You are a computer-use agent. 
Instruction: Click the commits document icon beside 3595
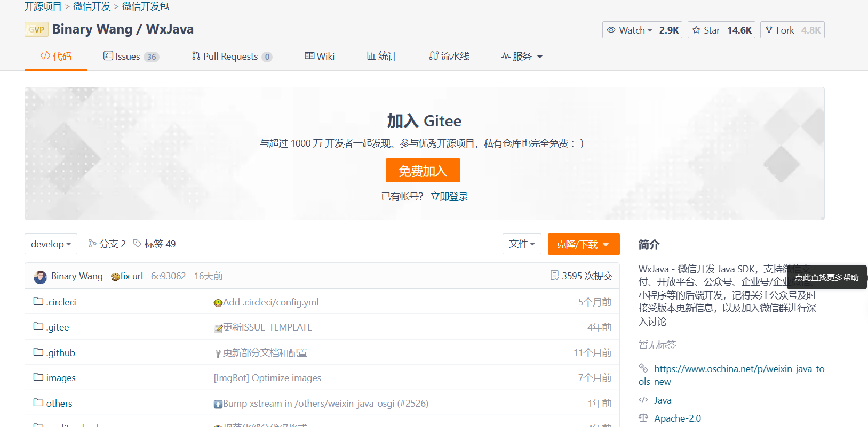pyautogui.click(x=555, y=276)
